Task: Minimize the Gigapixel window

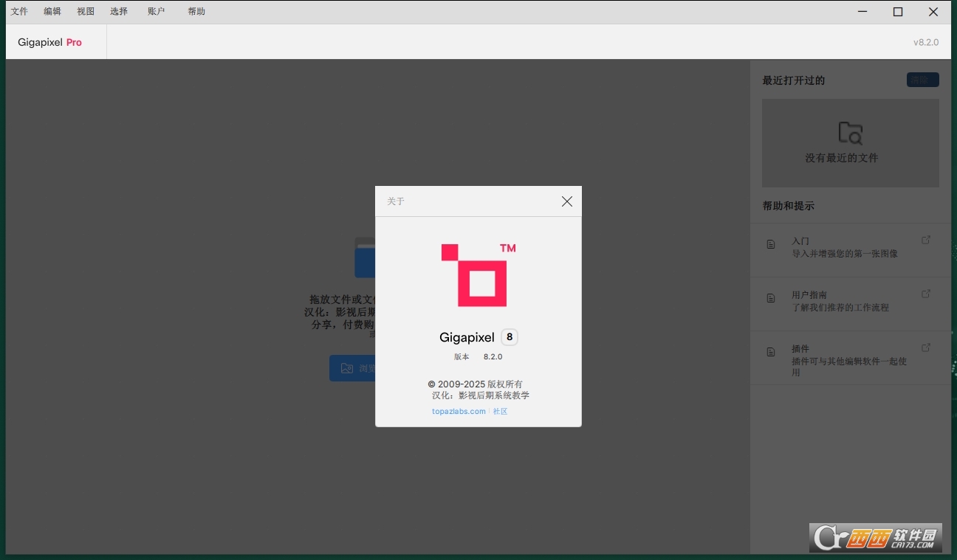Action: [862, 12]
